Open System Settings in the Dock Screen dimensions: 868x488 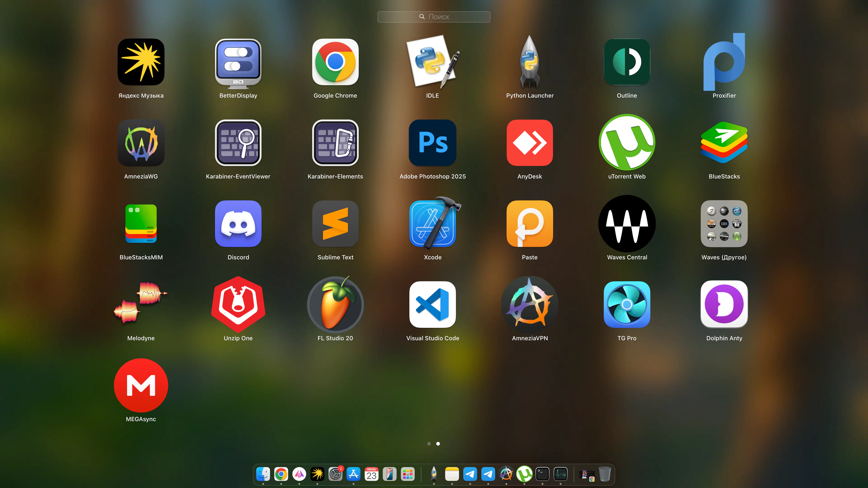(x=335, y=474)
